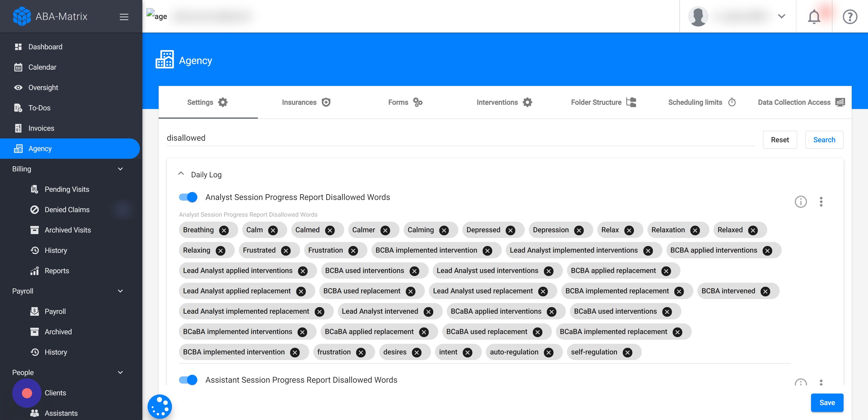
Task: Toggle Analyst Session Progress Report Disallowed Words
Action: click(188, 197)
